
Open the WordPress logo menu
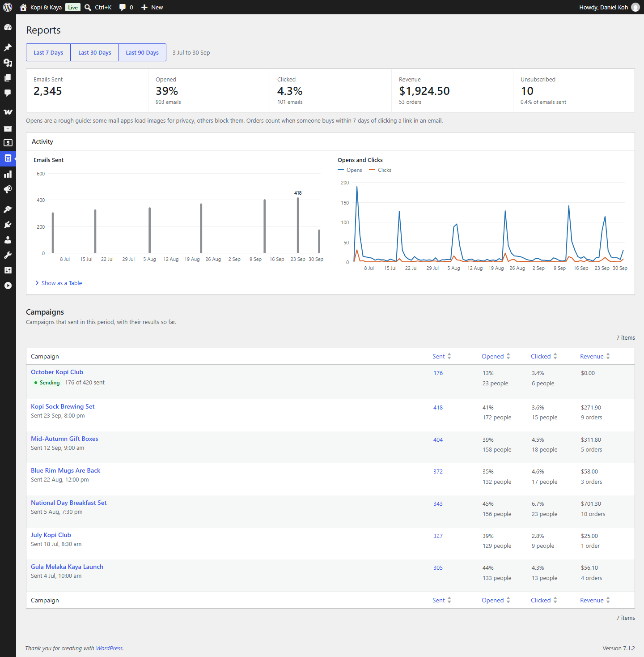point(8,7)
